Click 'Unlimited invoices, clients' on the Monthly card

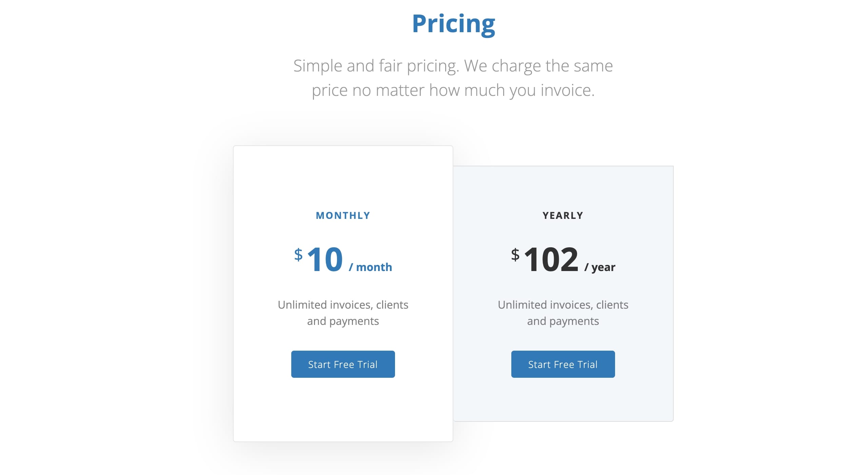pyautogui.click(x=343, y=304)
